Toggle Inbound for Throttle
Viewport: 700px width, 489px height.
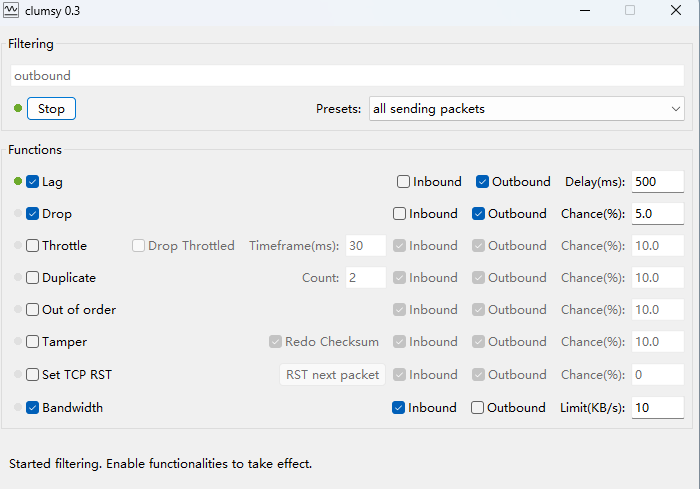coord(399,246)
